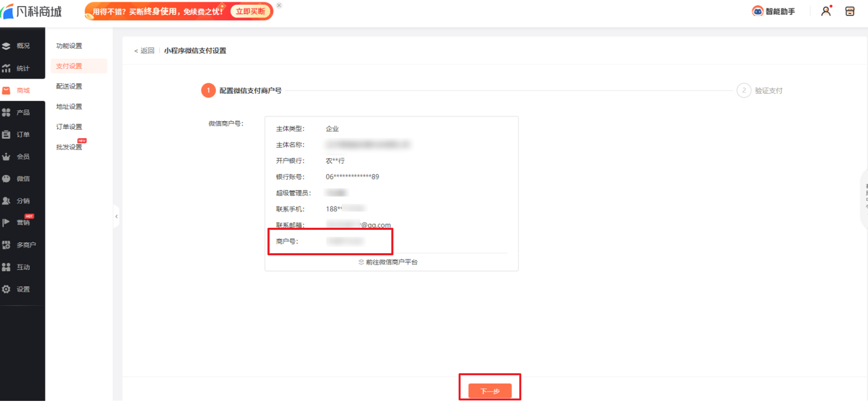Image resolution: width=868 pixels, height=403 pixels.
Task: Collapse the secondary settings sidebar
Action: click(117, 216)
